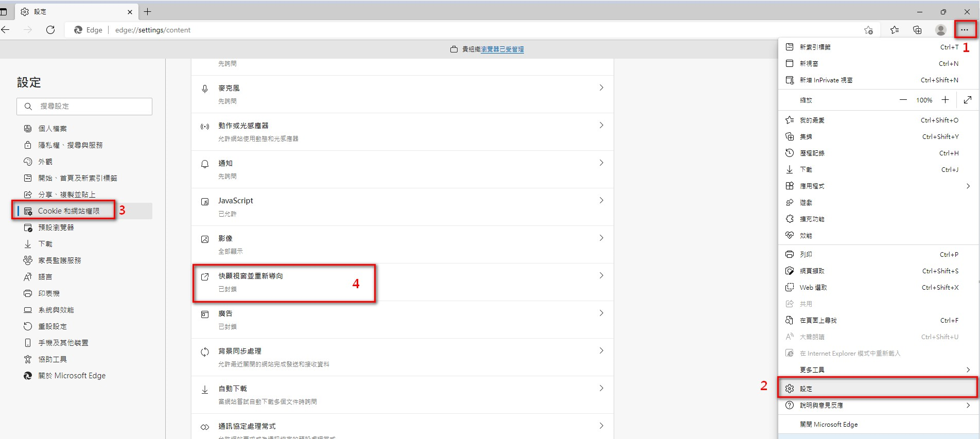Close the 設定 tab

coord(130,12)
